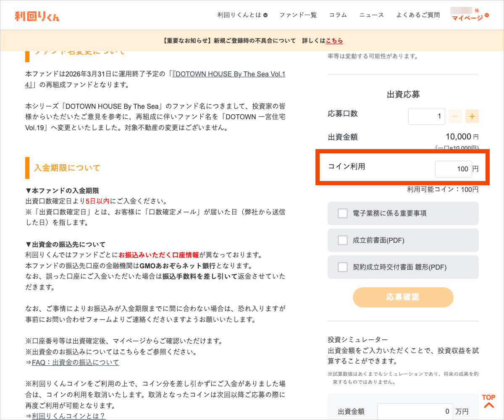The width and height of the screenshot is (504, 420).
Task: Open FAQ：出資金の振込について link
Action: [x=75, y=362]
